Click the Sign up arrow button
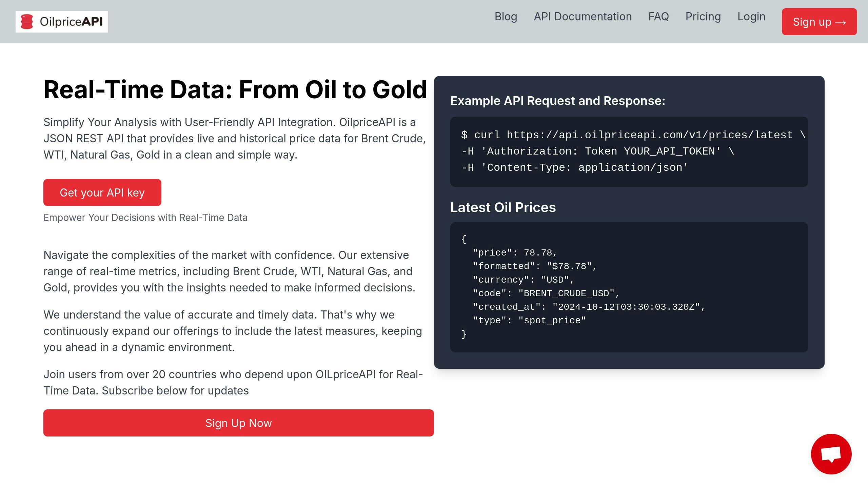868x488 pixels. (819, 22)
